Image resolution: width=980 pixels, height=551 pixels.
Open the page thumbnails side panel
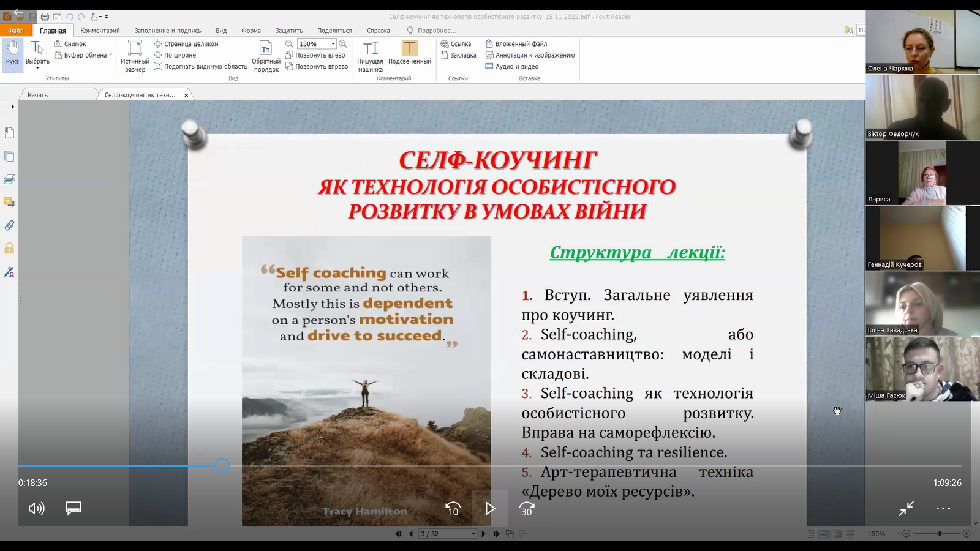click(9, 156)
